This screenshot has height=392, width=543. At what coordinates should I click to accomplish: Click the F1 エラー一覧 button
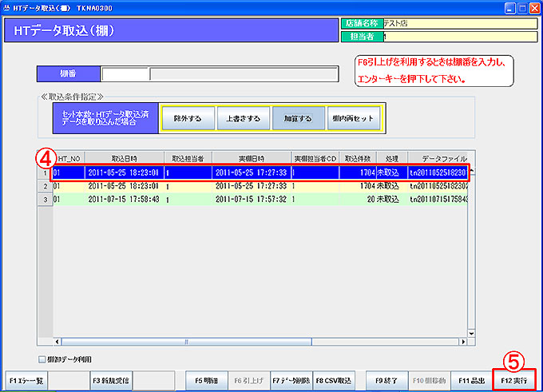27,378
